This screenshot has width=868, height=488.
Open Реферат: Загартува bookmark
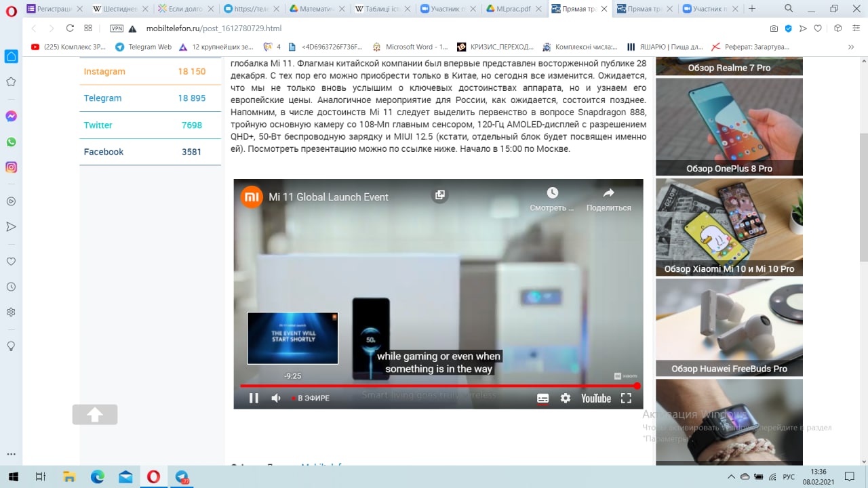(751, 47)
